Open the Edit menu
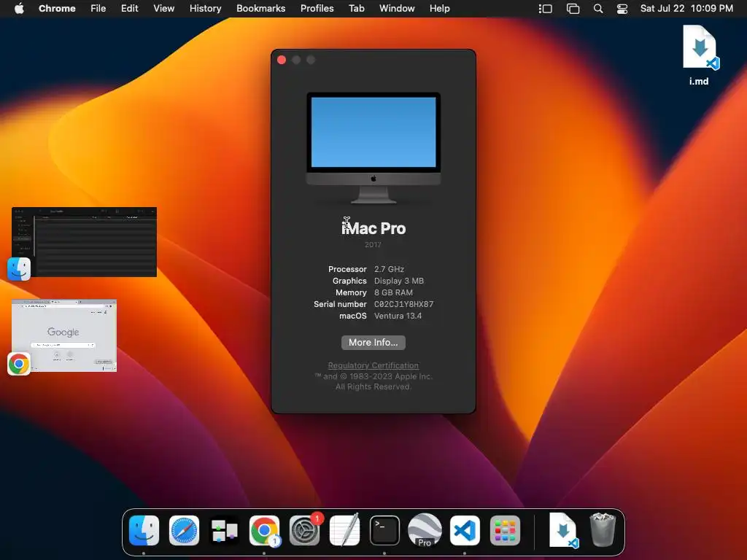747x560 pixels. 129,9
